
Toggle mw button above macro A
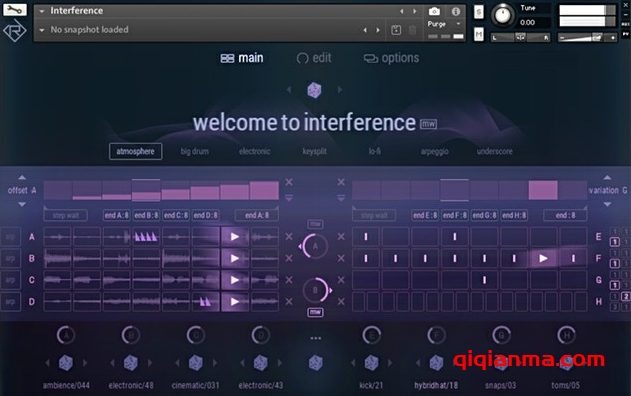315,224
